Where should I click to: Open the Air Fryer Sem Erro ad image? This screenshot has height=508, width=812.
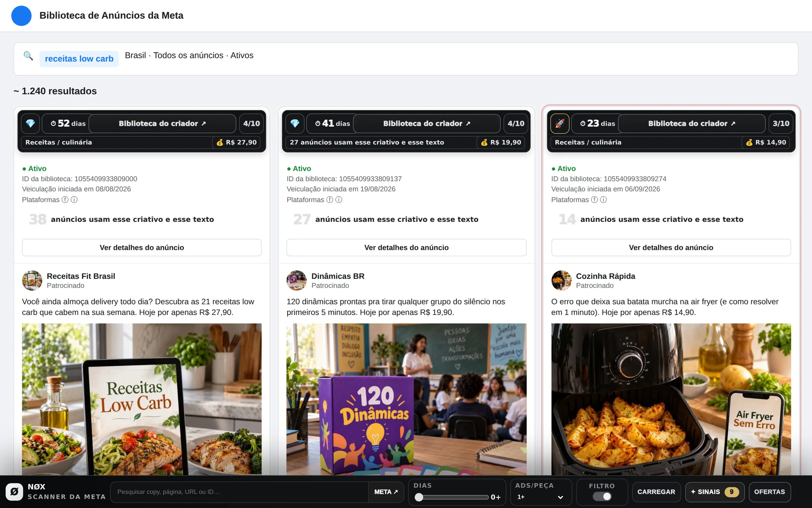click(x=671, y=399)
